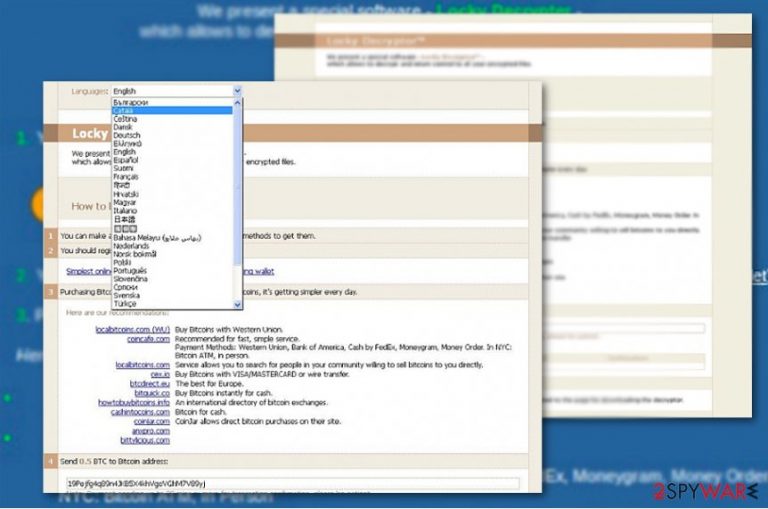
Task: Open the anxpro.com link
Action: coord(151,431)
